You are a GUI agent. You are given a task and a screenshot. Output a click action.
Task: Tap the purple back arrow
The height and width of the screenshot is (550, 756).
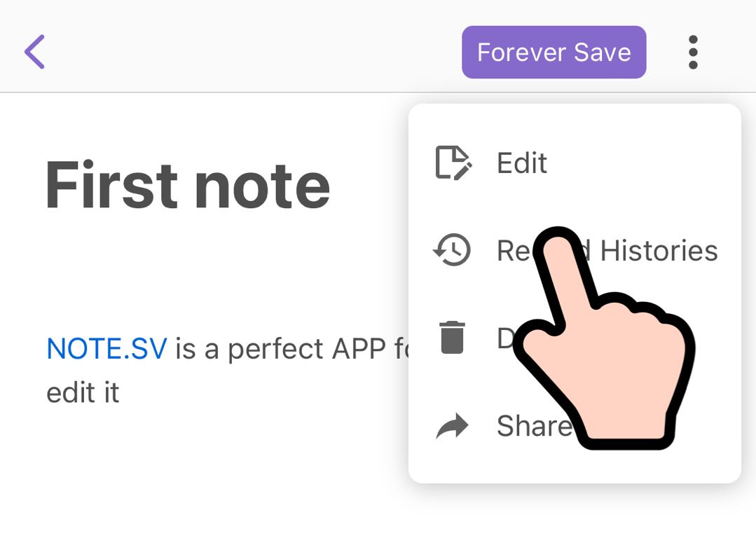(34, 52)
